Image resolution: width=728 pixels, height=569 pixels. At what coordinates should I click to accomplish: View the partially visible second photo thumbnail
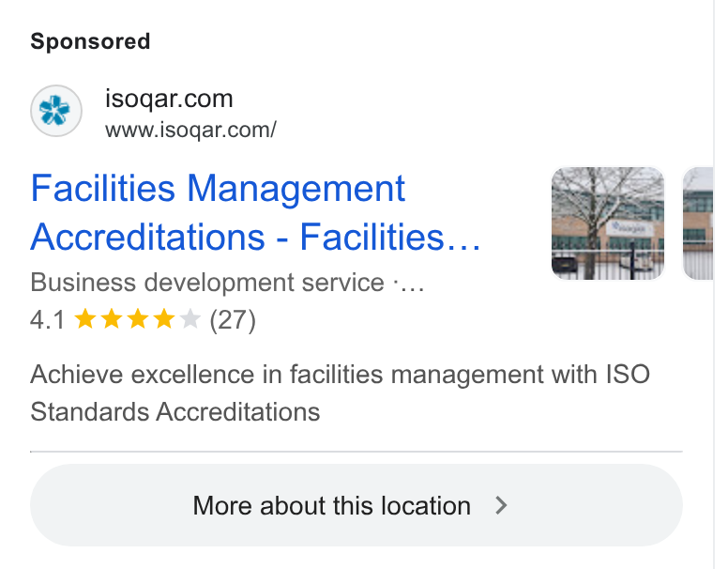(698, 223)
